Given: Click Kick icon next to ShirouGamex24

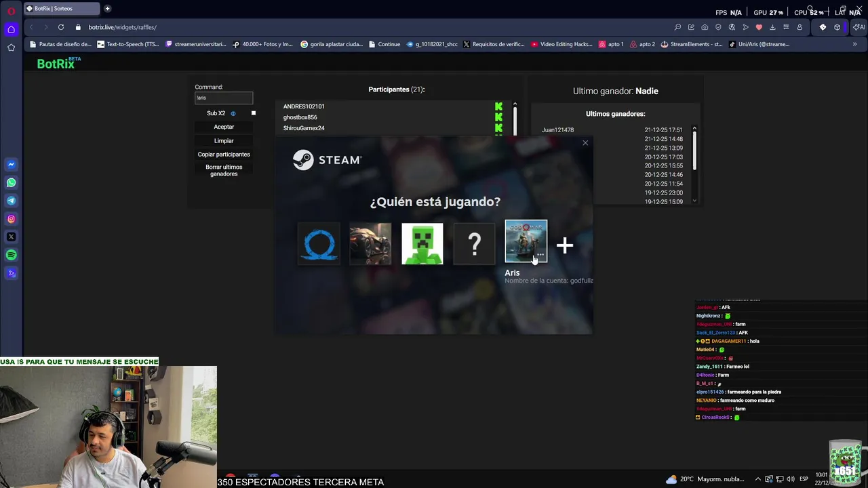Looking at the screenshot, I should [x=498, y=128].
